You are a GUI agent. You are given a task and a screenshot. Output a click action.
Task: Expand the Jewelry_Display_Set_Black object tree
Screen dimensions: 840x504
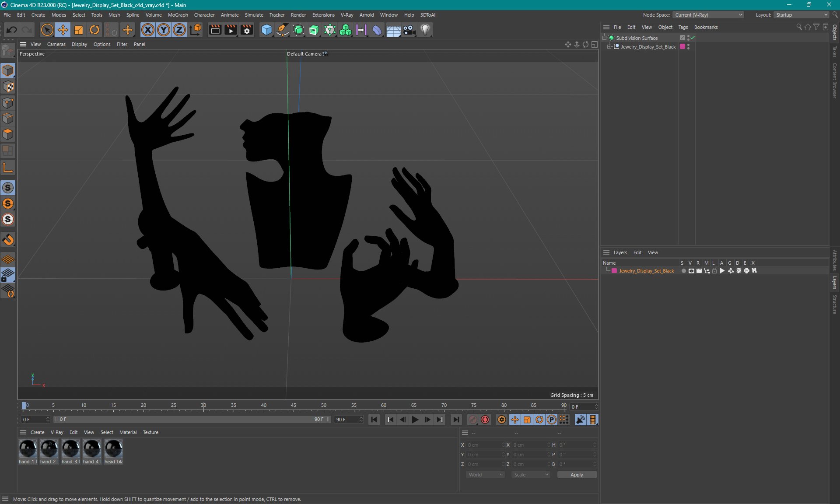[609, 46]
